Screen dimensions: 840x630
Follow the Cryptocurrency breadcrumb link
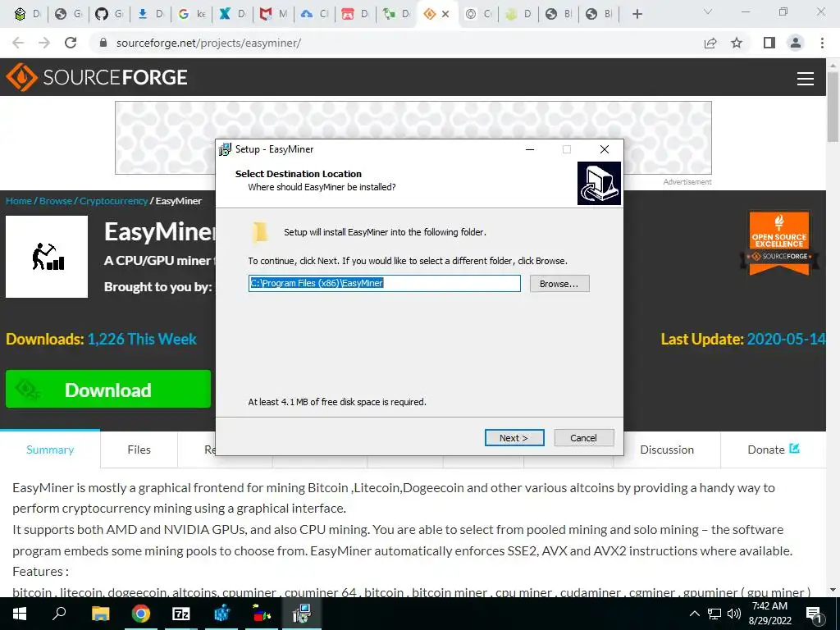click(113, 201)
